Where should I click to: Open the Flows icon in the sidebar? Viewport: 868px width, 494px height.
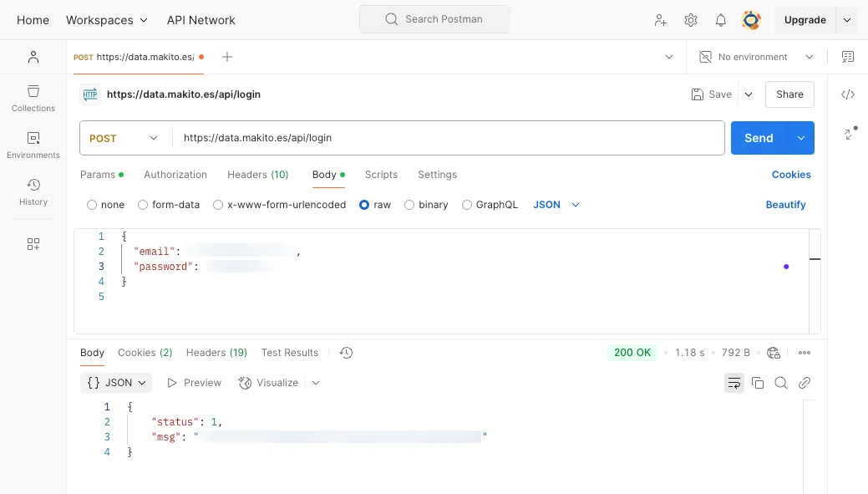(x=33, y=243)
